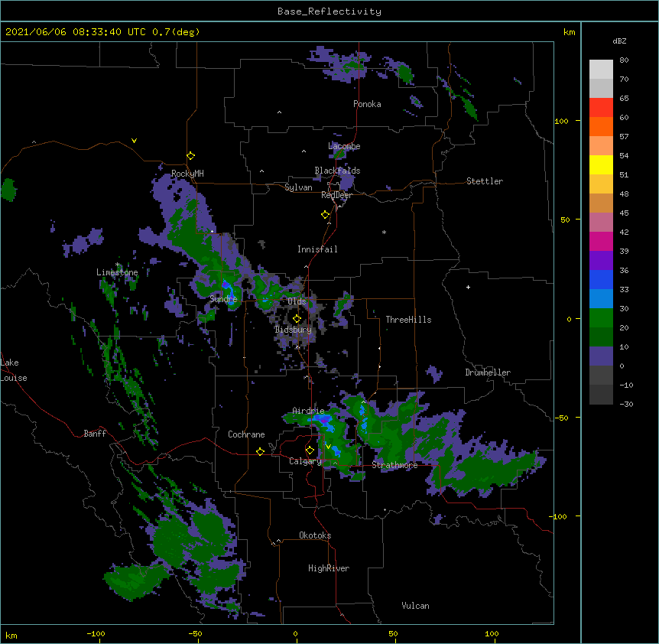This screenshot has width=659, height=644.
Task: Pick the light gray 80-70 dBZ legend swatch
Action: coord(601,70)
